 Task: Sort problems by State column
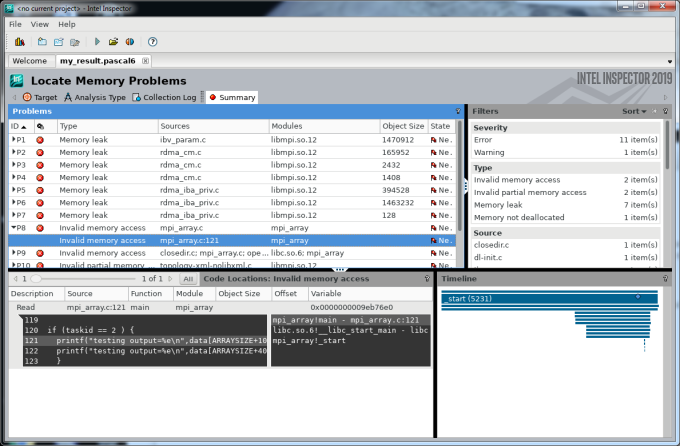pos(441,126)
